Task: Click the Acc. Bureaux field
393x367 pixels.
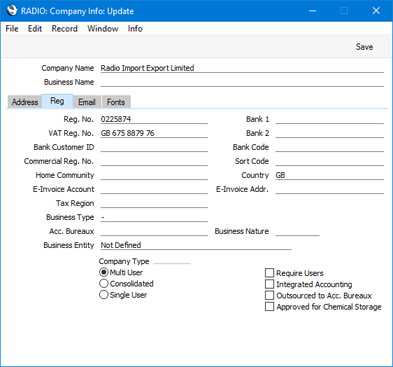Action: tap(154, 231)
